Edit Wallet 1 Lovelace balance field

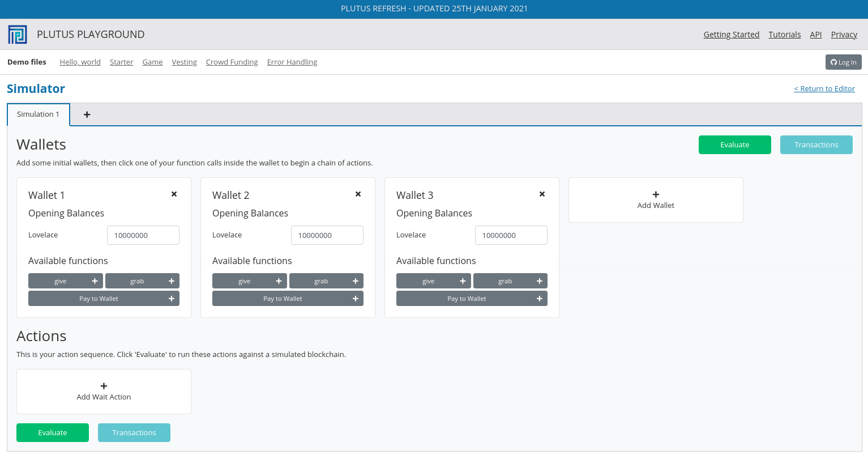[x=143, y=235]
